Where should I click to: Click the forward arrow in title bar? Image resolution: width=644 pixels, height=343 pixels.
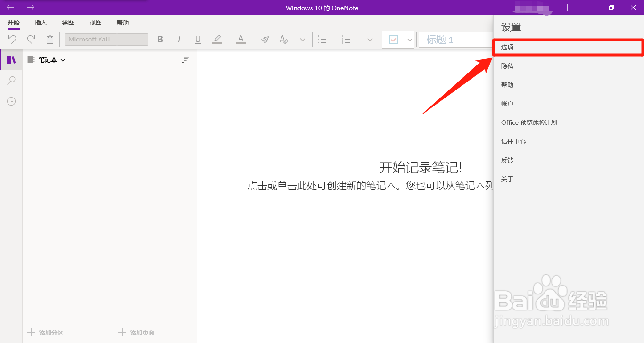pos(31,8)
